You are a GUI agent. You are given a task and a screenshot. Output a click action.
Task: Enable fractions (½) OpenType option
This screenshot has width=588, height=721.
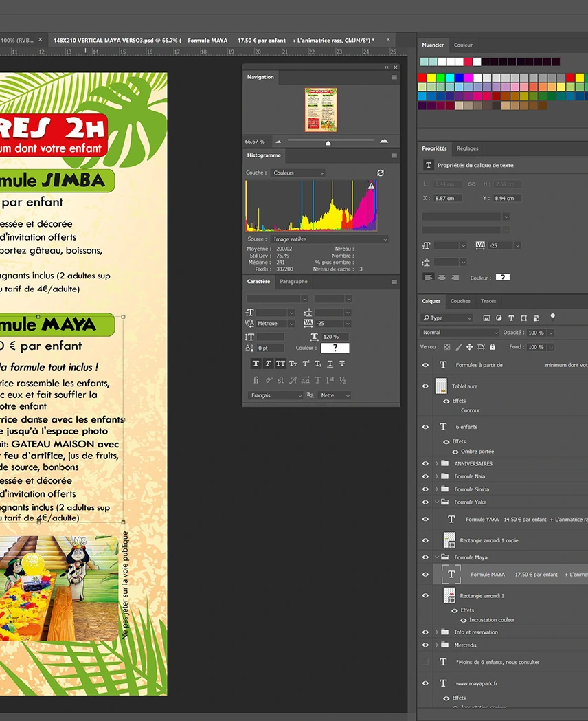[342, 380]
